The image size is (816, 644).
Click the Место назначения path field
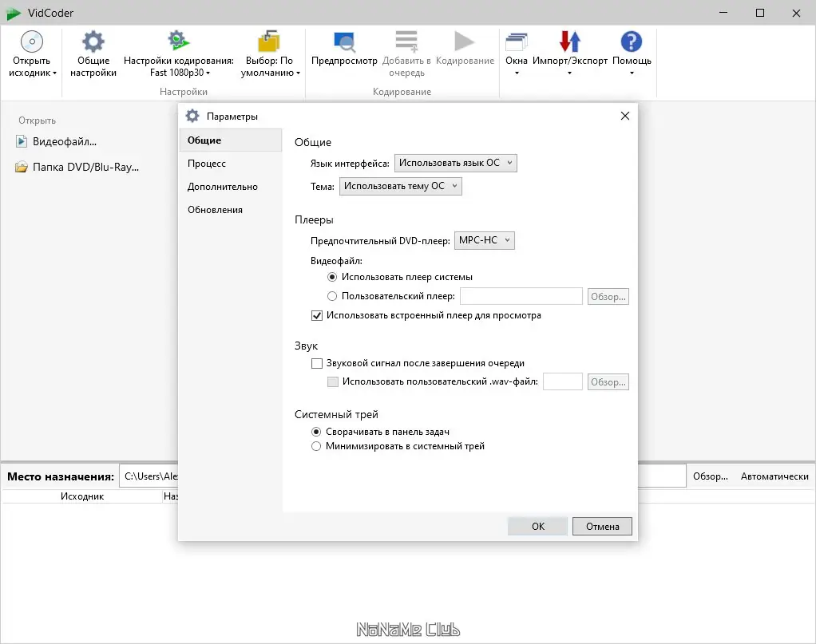402,476
